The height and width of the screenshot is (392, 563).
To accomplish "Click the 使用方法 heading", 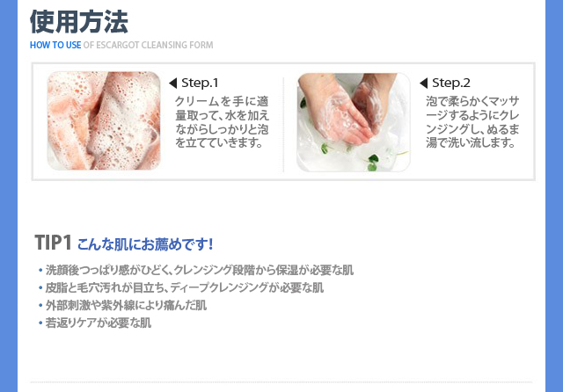I will (x=79, y=22).
